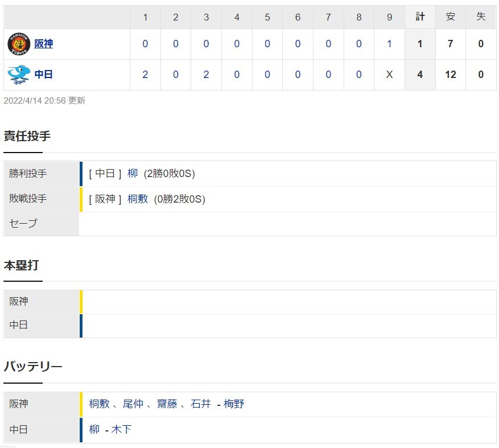
Task: Open catcher 木下 player link
Action: point(122,429)
